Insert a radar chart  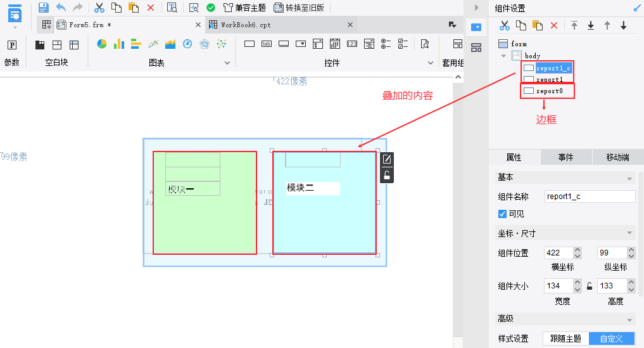tap(205, 44)
